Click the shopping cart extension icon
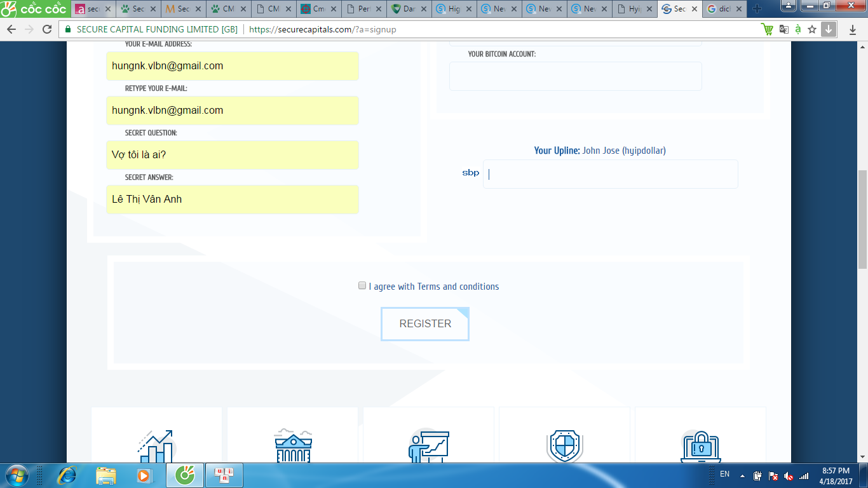Screen dimensions: 868x488 pos(767,30)
